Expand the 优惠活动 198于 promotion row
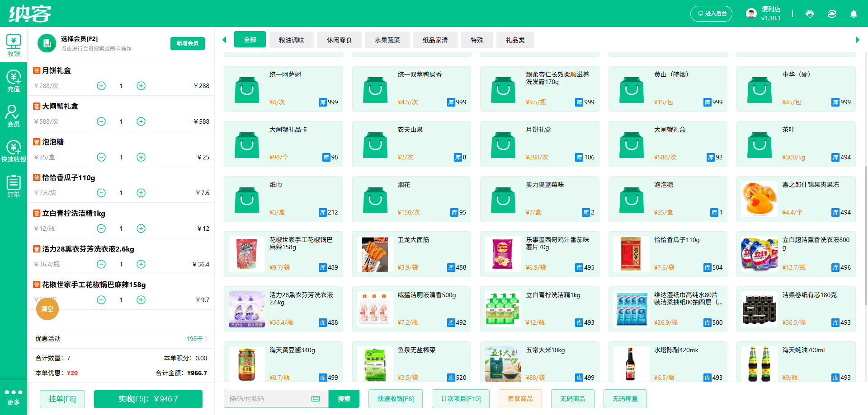868x415 pixels. 121,339
